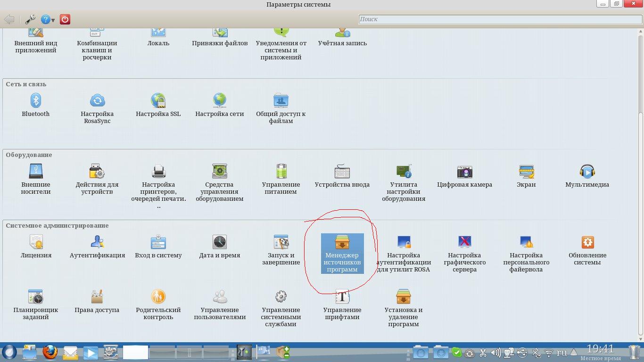Open Устройства ввода module

(342, 175)
